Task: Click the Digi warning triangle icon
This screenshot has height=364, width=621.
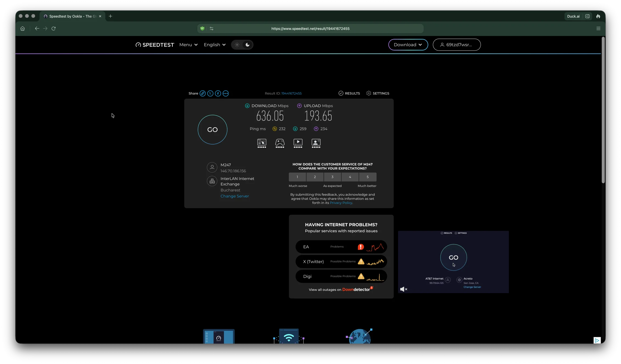Action: pos(361,276)
